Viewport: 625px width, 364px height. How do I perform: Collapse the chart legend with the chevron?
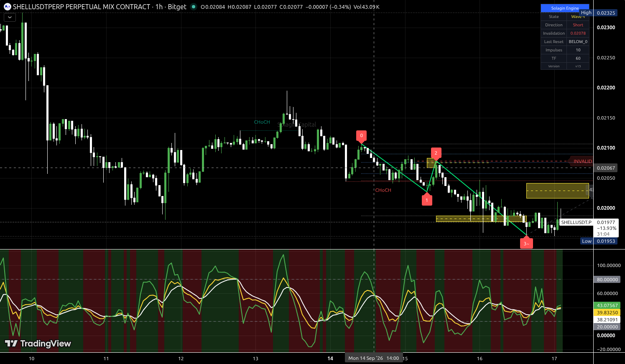pyautogui.click(x=10, y=18)
